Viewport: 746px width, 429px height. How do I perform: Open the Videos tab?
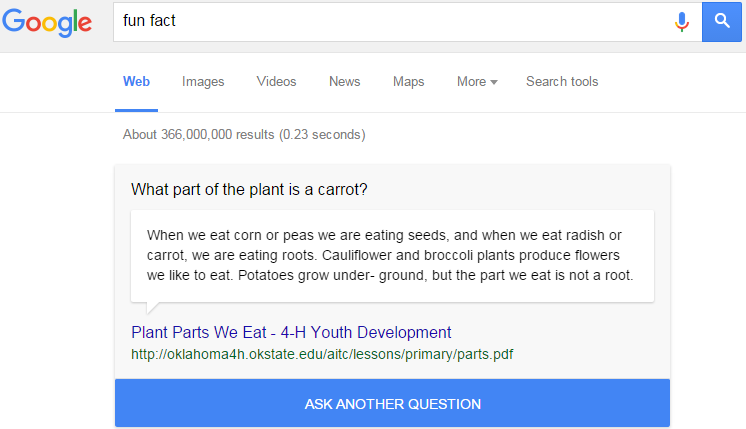276,82
